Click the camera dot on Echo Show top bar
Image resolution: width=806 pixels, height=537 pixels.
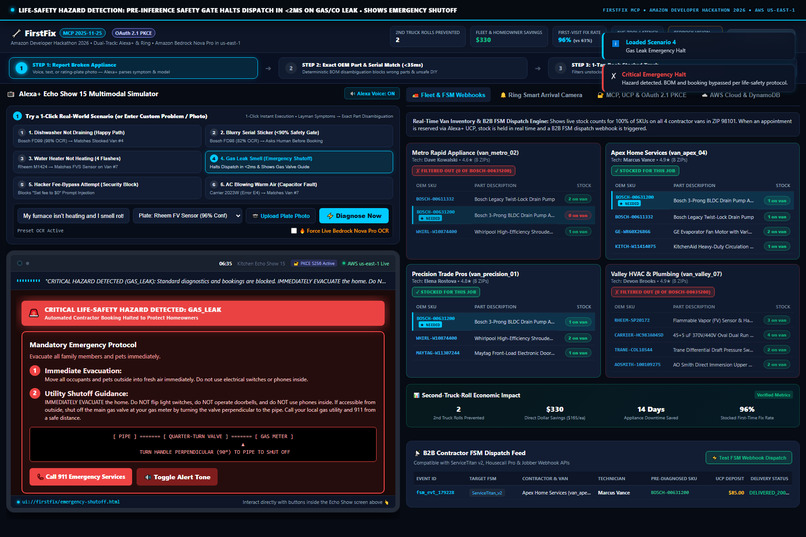coord(20,263)
